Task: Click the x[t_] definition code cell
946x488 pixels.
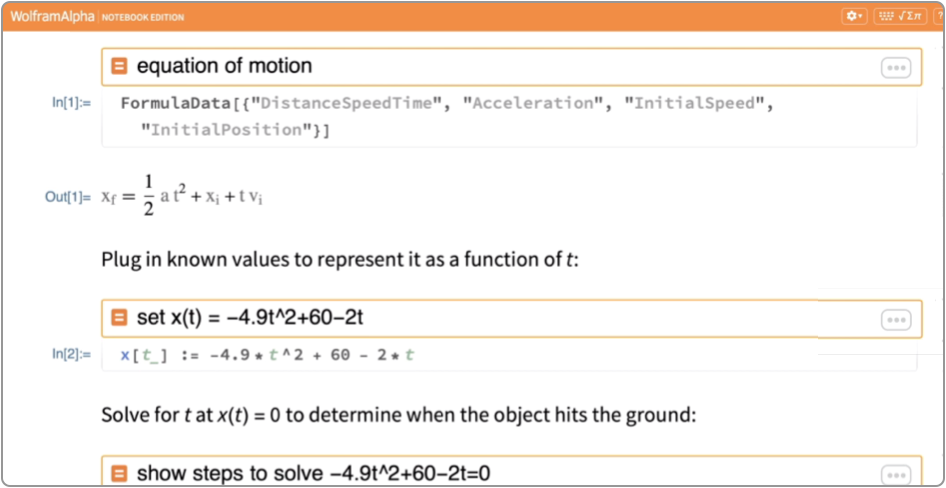Action: (500, 356)
